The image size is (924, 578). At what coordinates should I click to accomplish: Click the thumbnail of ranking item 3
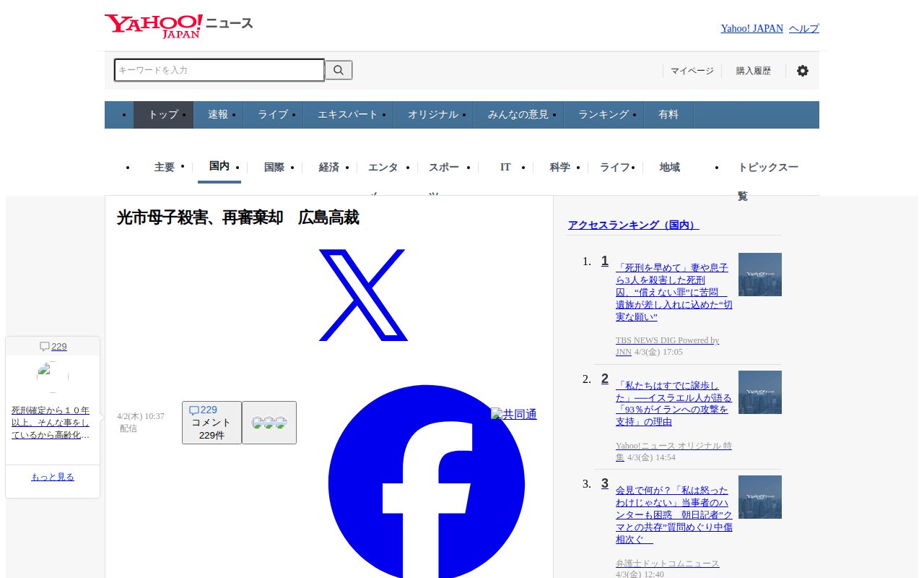(x=760, y=497)
